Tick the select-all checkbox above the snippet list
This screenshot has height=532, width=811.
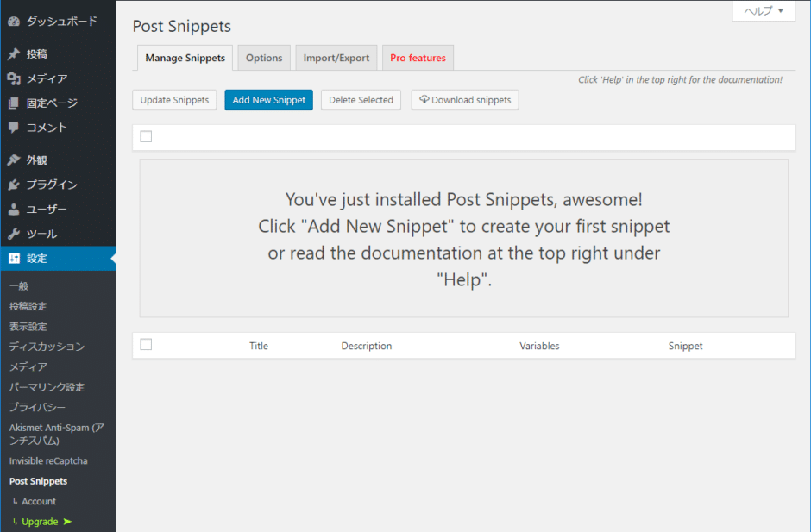pyautogui.click(x=146, y=136)
